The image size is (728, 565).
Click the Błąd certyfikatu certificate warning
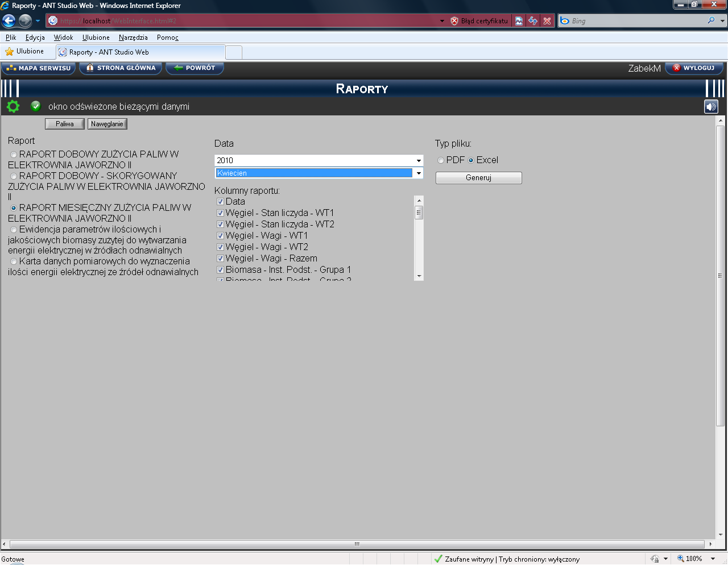point(479,21)
